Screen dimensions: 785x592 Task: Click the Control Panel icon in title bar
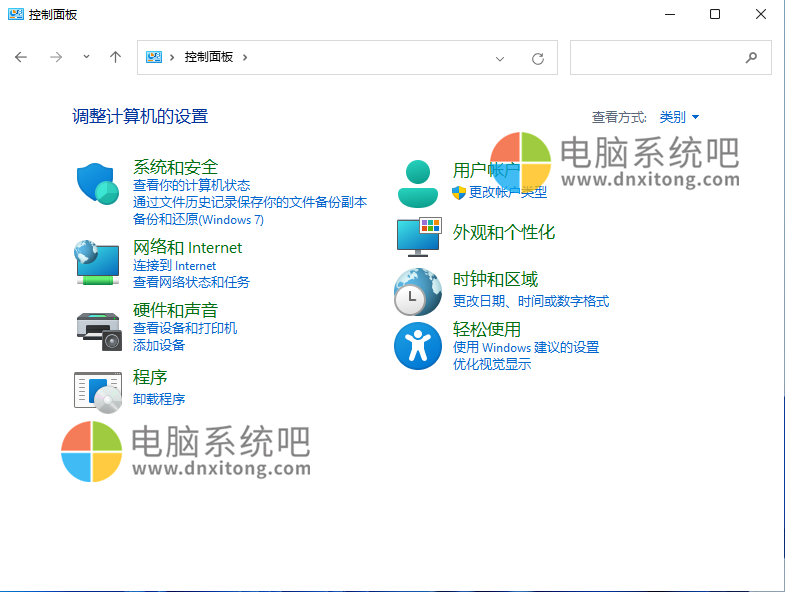(x=16, y=14)
